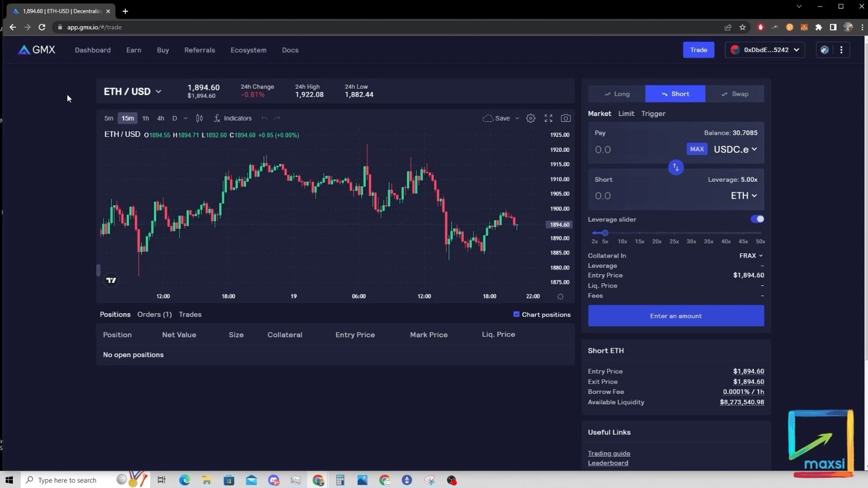Go to the Dashboard page

93,50
